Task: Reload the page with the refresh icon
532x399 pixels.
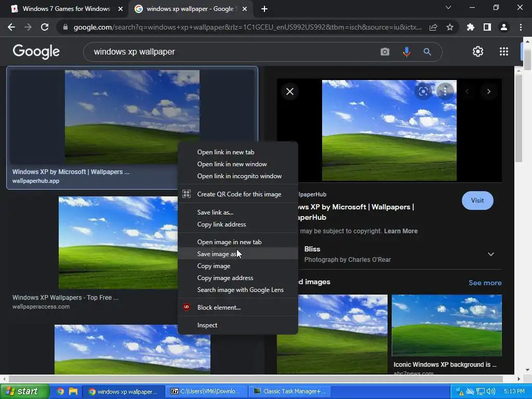Action: (45, 27)
